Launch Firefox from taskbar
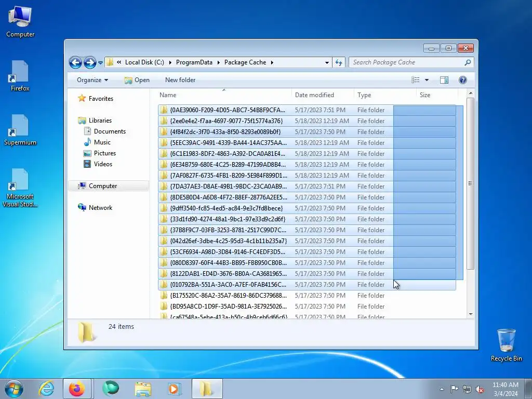The width and height of the screenshot is (532, 399). [77, 389]
